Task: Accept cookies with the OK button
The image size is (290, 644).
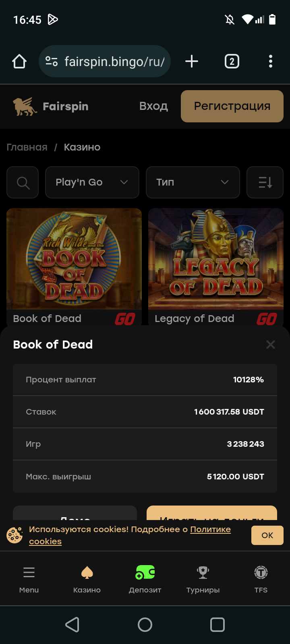Action: click(x=267, y=535)
